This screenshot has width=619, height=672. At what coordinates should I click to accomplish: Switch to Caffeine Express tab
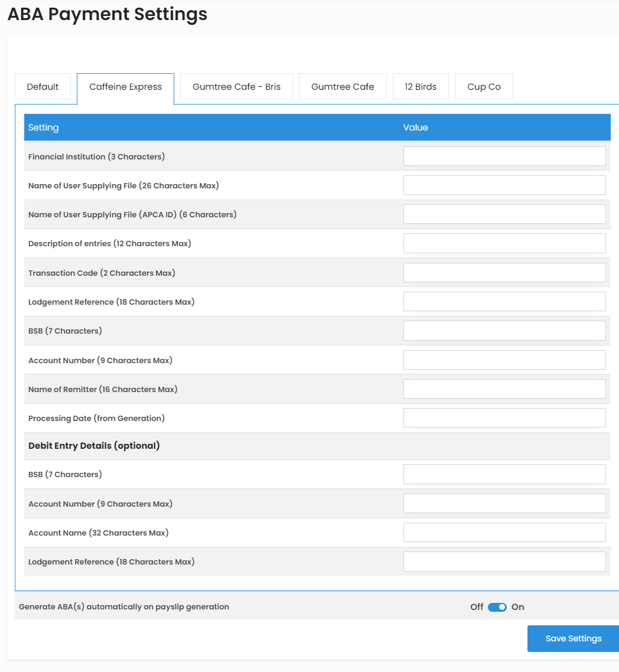125,87
